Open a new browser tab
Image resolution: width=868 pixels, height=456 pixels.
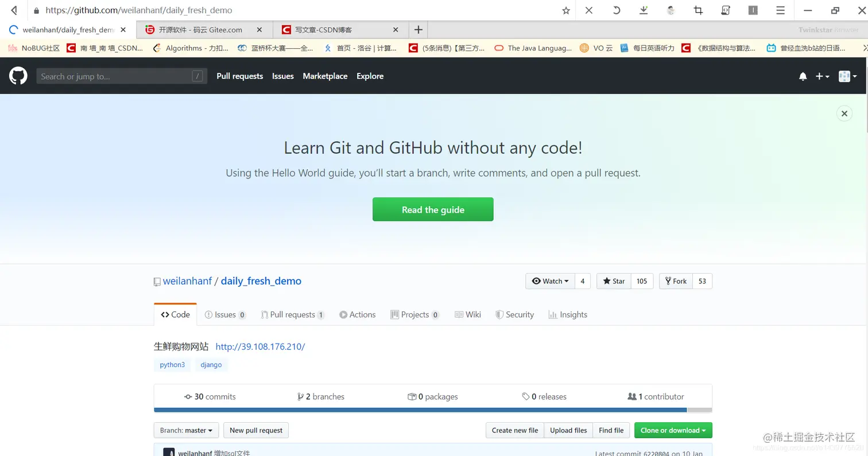(x=418, y=30)
